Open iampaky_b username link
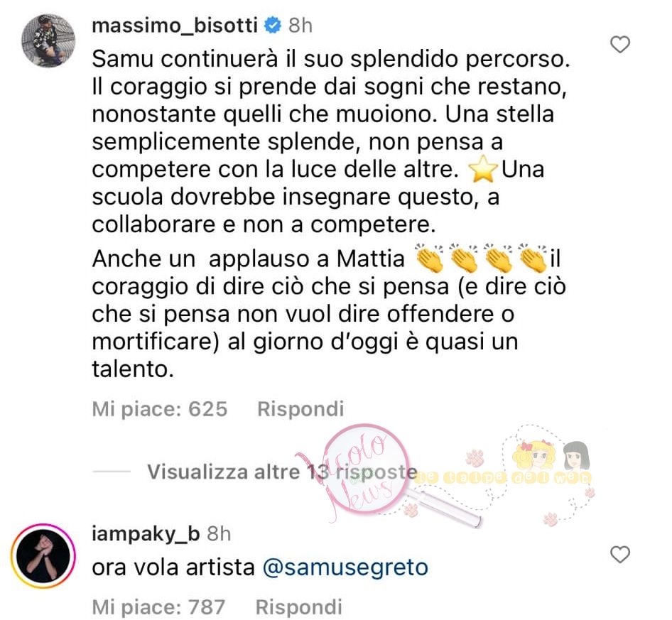Screen dimensions: 672x620 (x=146, y=534)
